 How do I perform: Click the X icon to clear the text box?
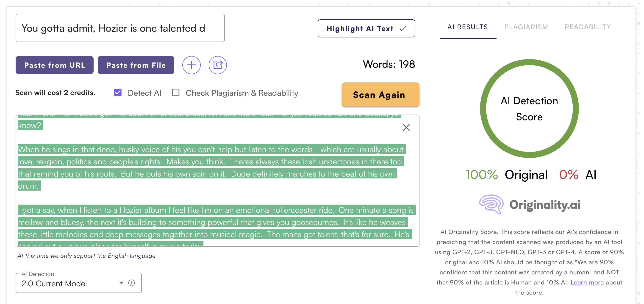click(x=406, y=128)
